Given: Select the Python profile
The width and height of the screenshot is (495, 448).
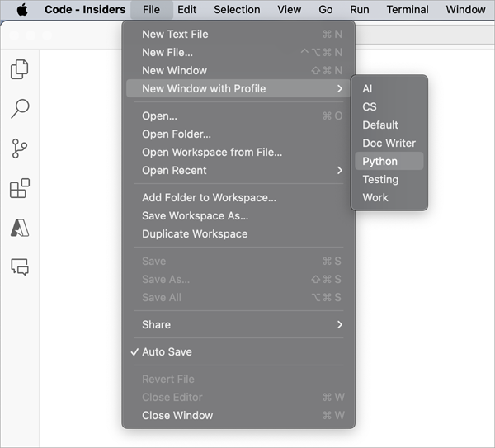Looking at the screenshot, I should pos(380,161).
